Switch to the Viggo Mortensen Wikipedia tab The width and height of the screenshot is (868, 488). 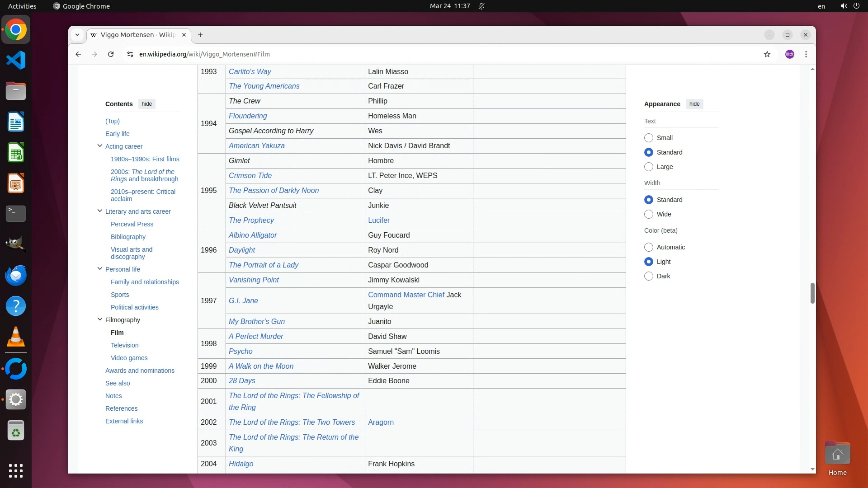click(136, 35)
